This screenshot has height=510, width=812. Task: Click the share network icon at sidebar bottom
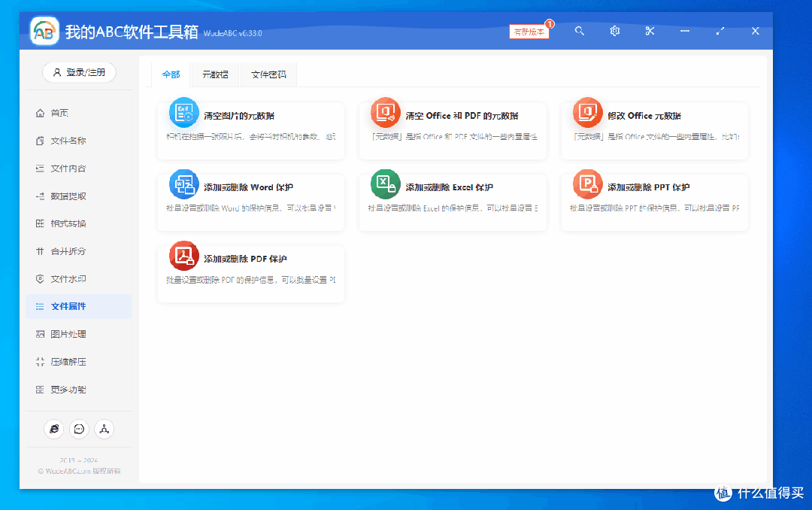(x=104, y=430)
